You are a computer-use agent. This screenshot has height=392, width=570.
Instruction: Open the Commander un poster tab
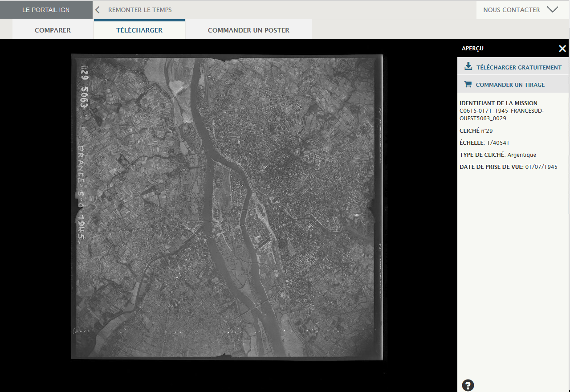(248, 30)
